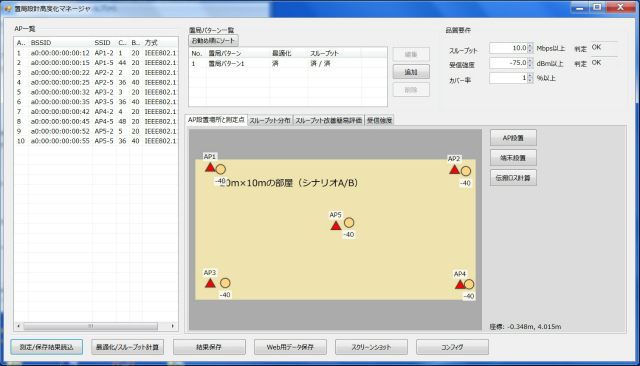The height and width of the screenshot is (366, 640).
Task: Click the measurement circle beside AP3
Action: click(225, 283)
